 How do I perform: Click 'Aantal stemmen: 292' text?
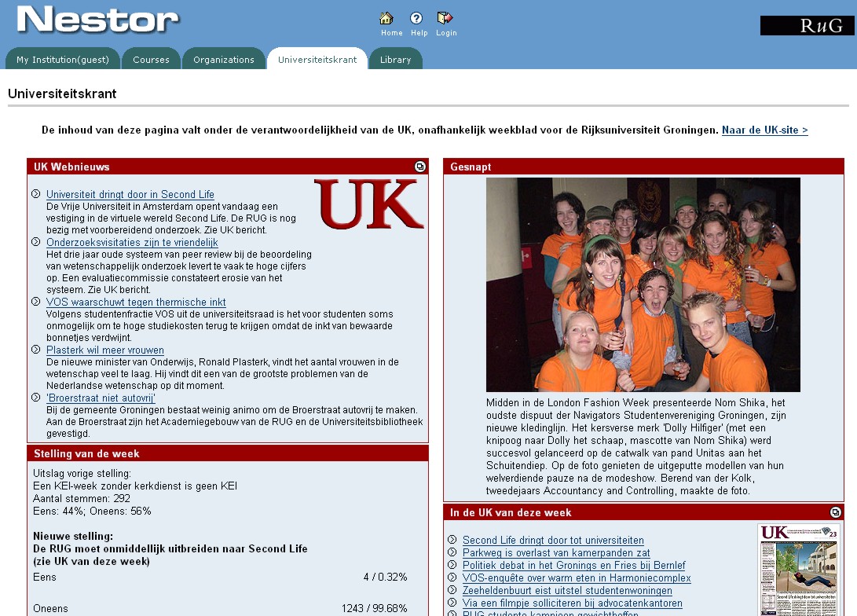point(82,498)
